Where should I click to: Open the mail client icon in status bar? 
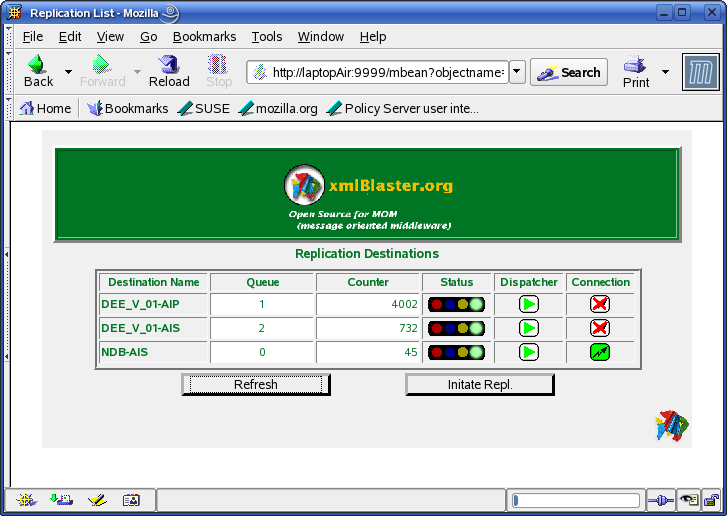pyautogui.click(x=61, y=500)
